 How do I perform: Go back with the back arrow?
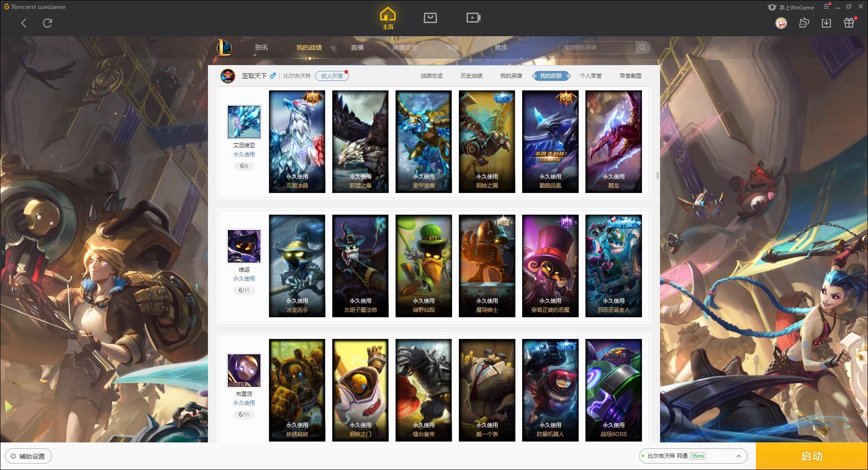[24, 23]
